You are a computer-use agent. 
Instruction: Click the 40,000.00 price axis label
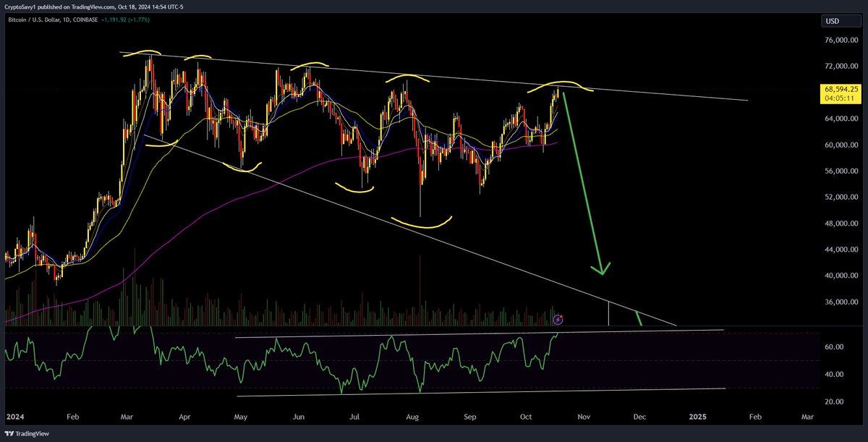841,276
